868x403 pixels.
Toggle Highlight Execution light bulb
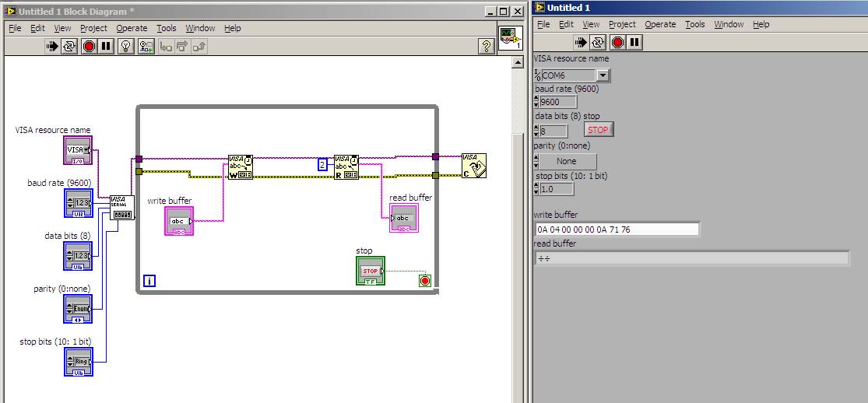(x=126, y=46)
